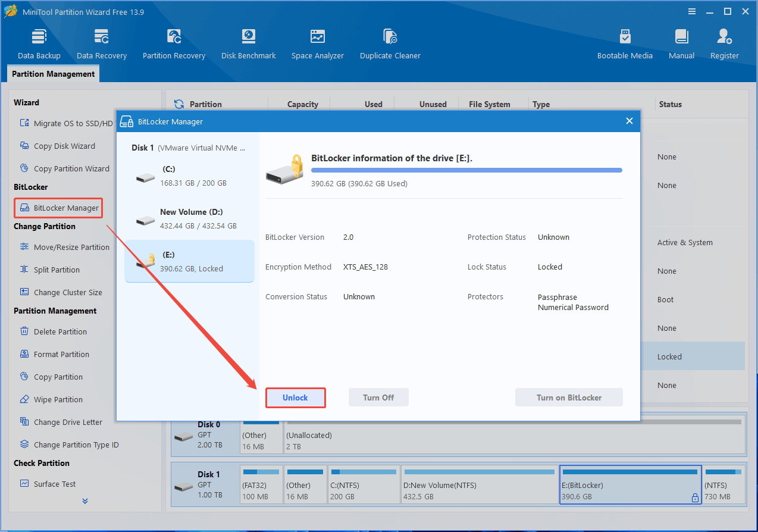Click the XTS_AES_128 encryption method value
758x532 pixels.
pyautogui.click(x=365, y=267)
